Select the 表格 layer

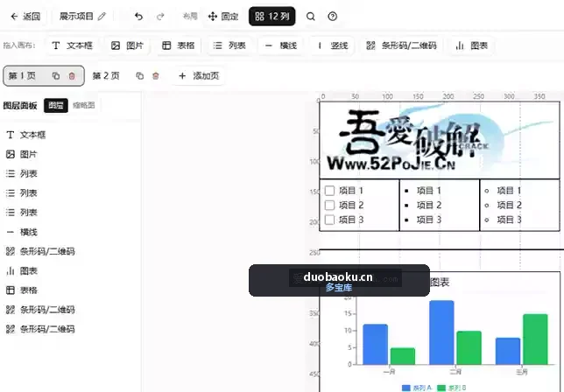[70, 290]
